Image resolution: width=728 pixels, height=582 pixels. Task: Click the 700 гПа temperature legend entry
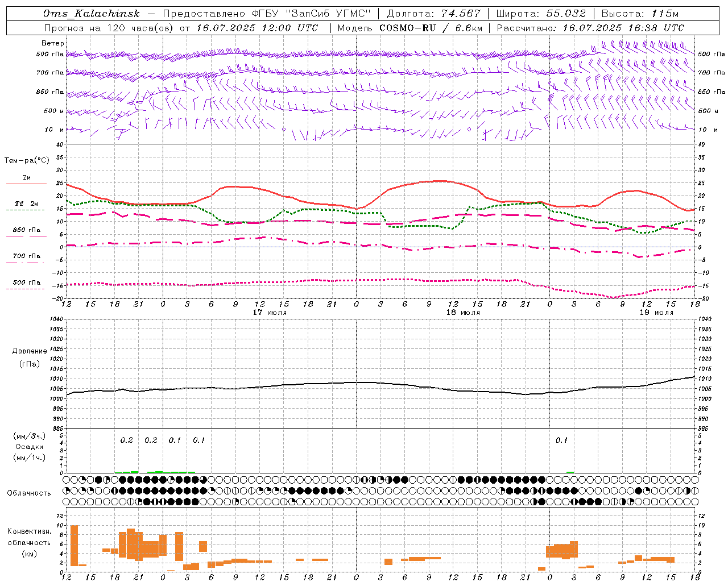(27, 256)
